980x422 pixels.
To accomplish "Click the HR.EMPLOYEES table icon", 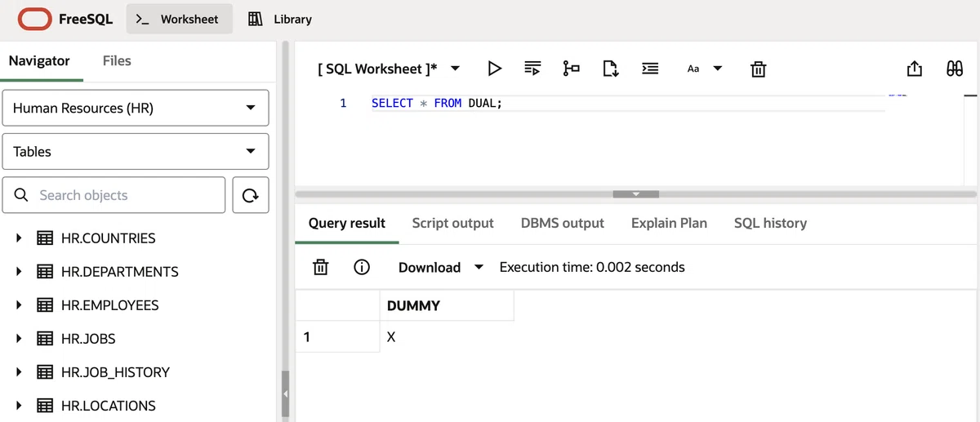I will [x=46, y=305].
